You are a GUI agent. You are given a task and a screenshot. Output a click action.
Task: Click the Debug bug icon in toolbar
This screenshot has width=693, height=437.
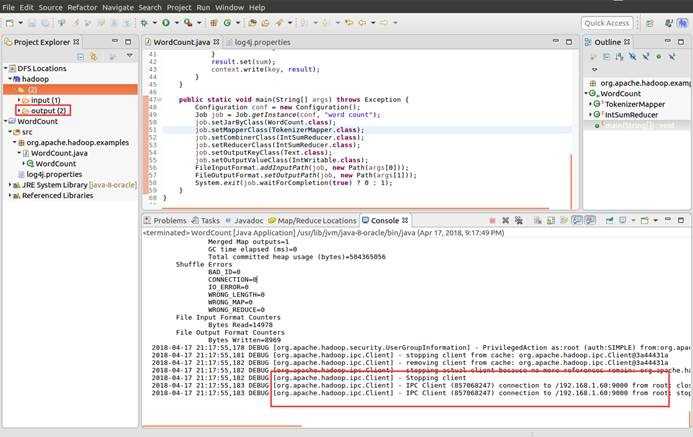pos(145,23)
